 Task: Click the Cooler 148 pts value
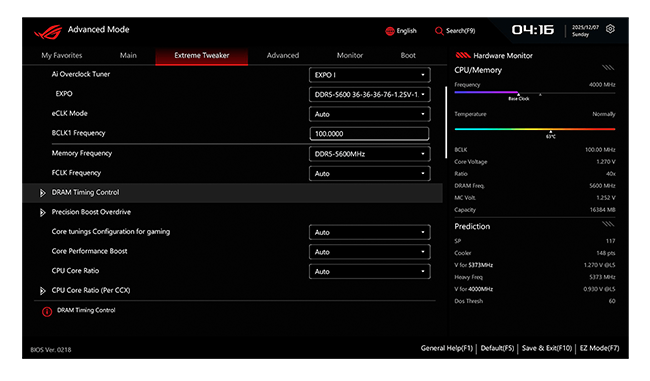606,253
